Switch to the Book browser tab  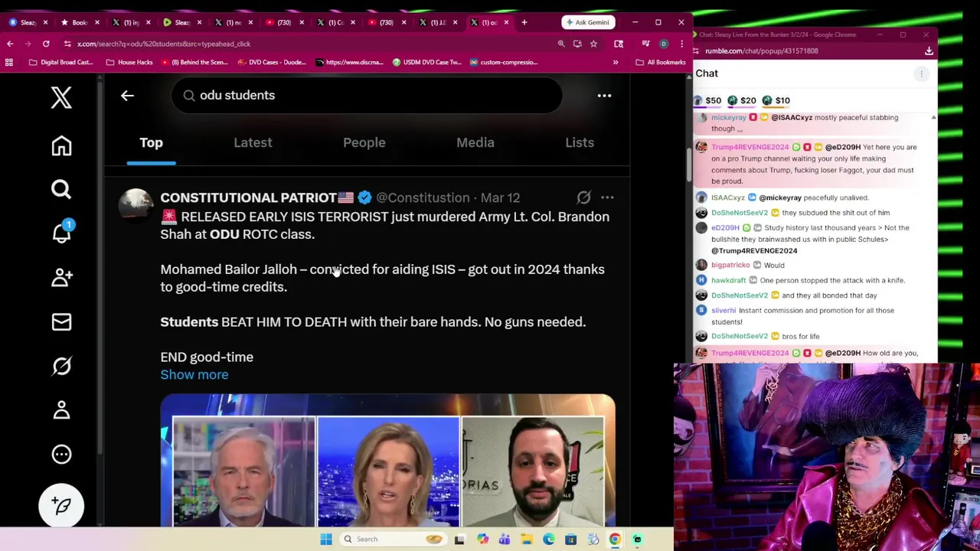77,22
